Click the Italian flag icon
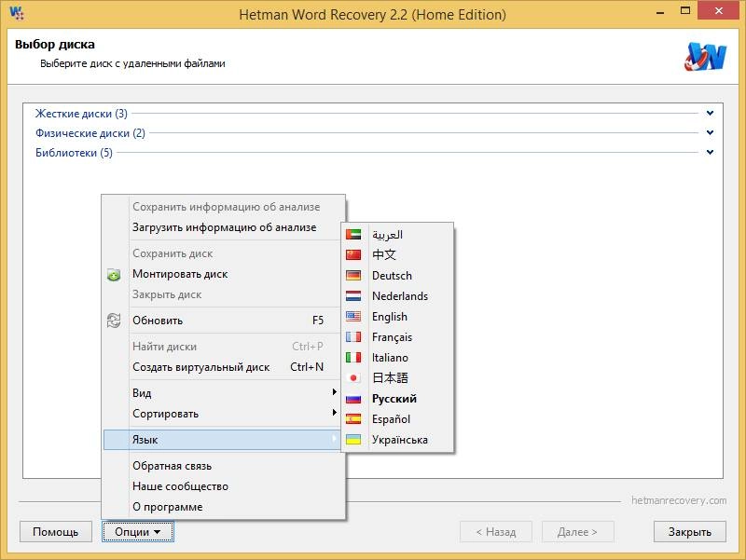The width and height of the screenshot is (746, 560). point(353,357)
